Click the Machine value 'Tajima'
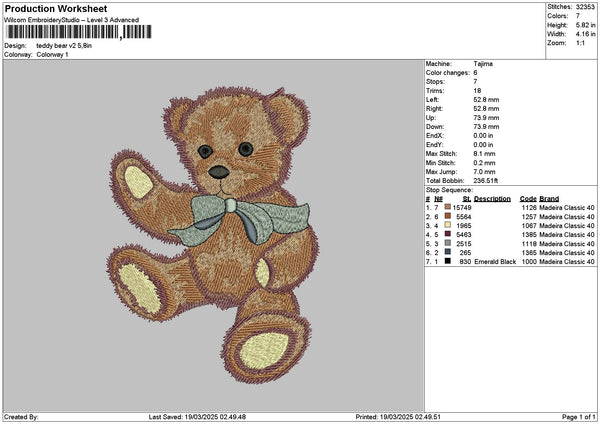The width and height of the screenshot is (600, 424). pyautogui.click(x=483, y=64)
